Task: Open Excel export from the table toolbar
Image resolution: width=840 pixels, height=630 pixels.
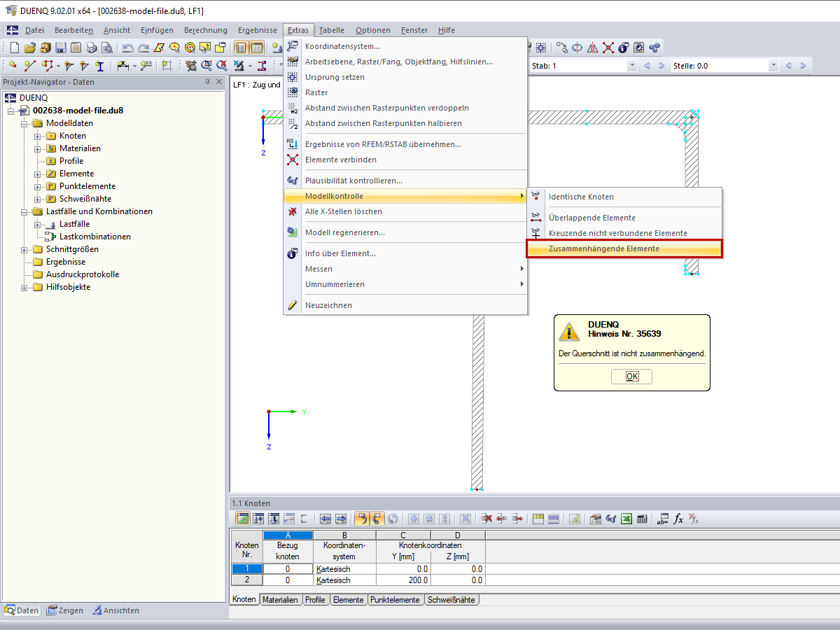Action: point(626,519)
